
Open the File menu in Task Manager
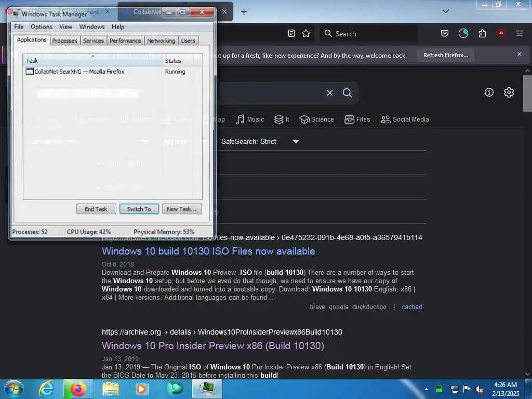19,27
